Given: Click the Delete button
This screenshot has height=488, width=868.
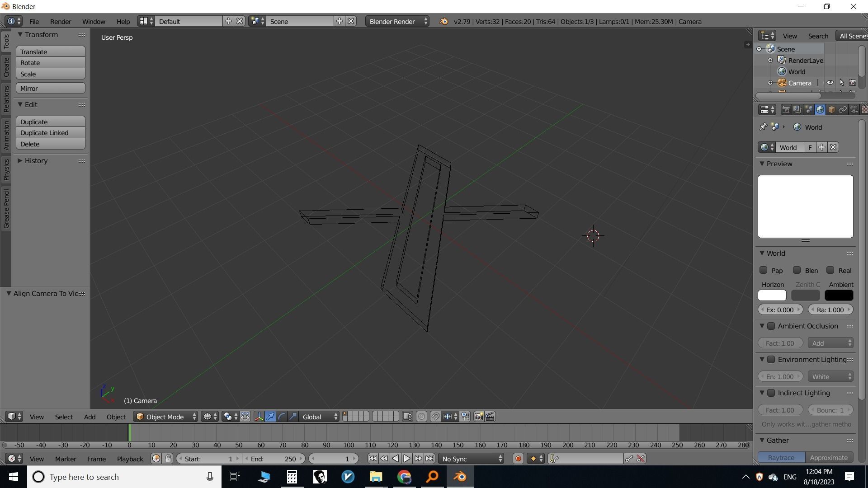Looking at the screenshot, I should (51, 144).
